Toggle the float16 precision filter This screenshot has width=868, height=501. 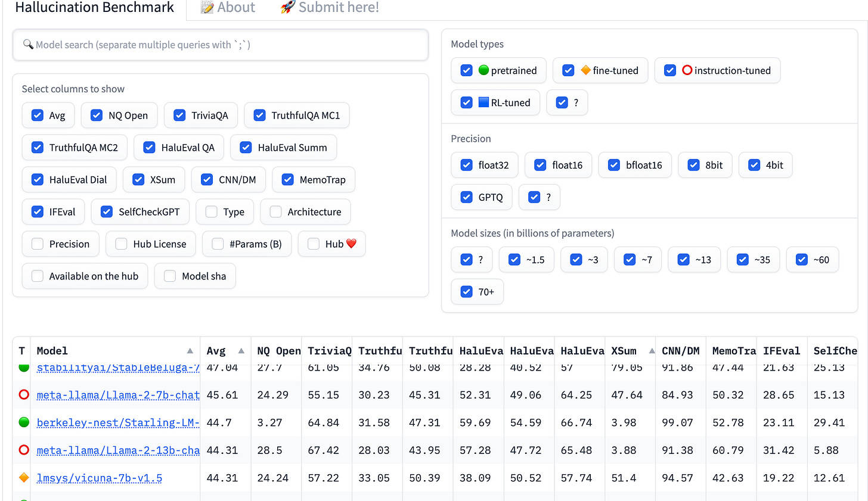click(540, 166)
